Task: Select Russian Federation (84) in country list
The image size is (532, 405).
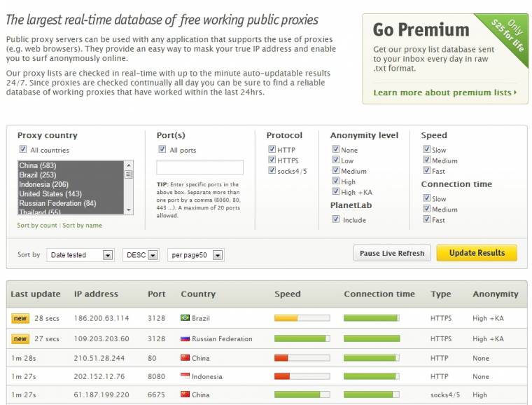Action: tap(71, 203)
